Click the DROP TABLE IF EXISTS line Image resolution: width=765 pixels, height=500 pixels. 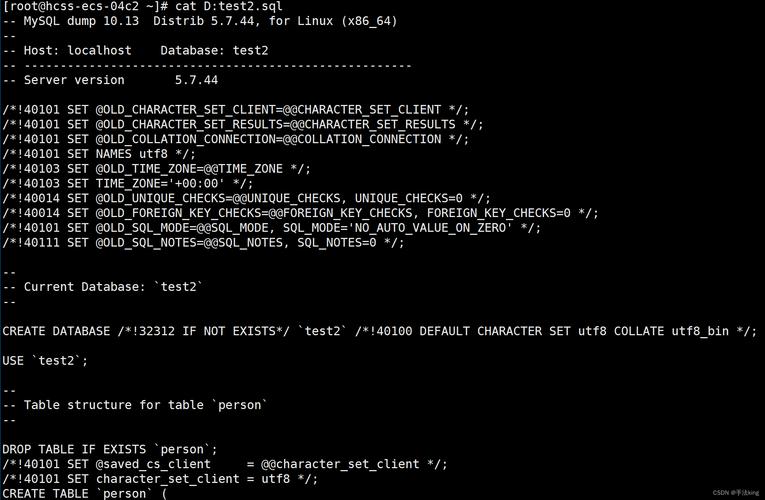tap(110, 449)
